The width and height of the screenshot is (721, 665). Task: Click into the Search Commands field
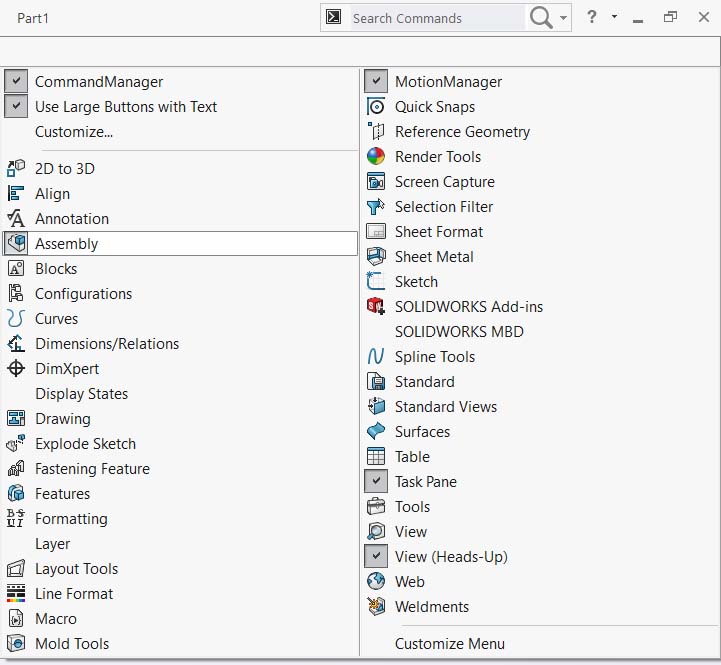pos(435,18)
